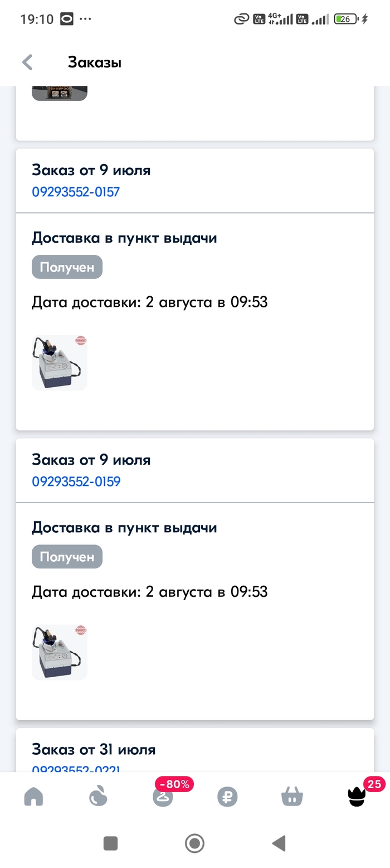This screenshot has width=390, height=868.
Task: Open the Fresh apple icon tab
Action: pos(98,797)
